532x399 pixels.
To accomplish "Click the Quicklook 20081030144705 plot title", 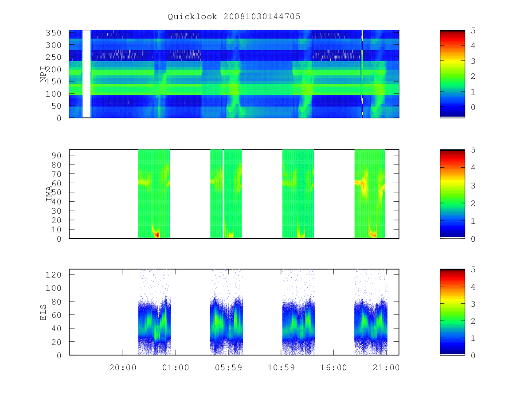I will (x=234, y=17).
